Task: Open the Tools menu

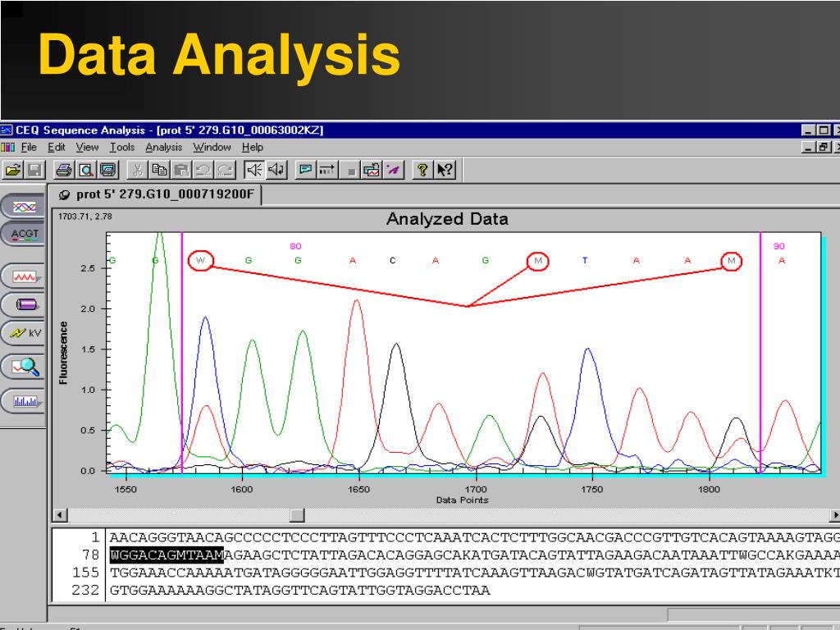Action: [x=122, y=148]
